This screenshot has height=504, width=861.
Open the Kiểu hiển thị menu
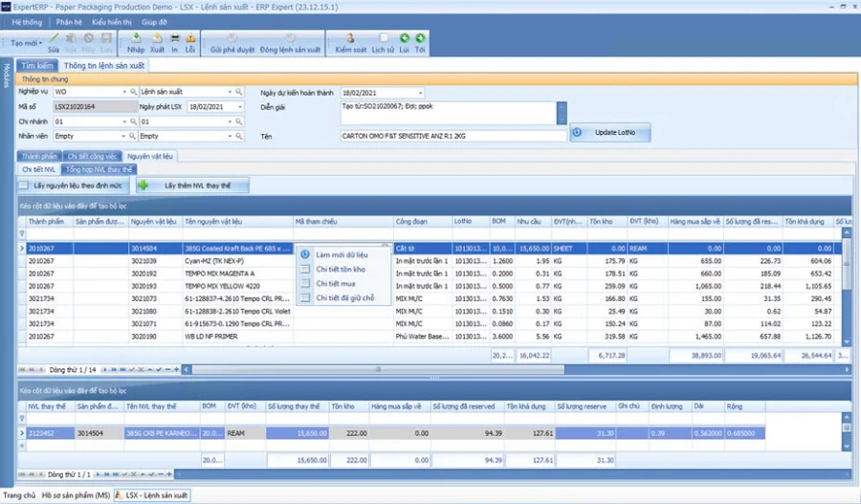coord(112,22)
